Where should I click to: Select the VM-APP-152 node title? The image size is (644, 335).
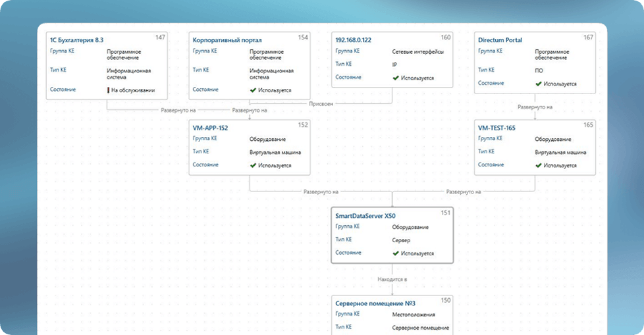(x=210, y=128)
